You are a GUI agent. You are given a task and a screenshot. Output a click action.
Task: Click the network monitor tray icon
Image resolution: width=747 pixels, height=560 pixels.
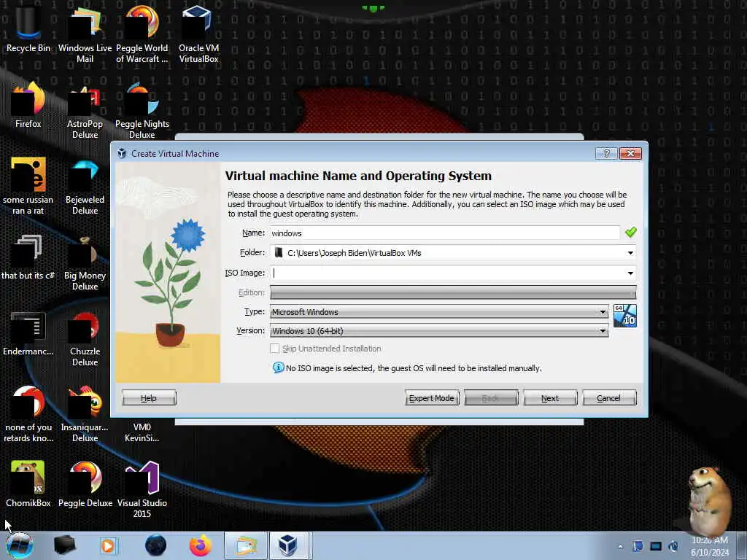click(656, 546)
